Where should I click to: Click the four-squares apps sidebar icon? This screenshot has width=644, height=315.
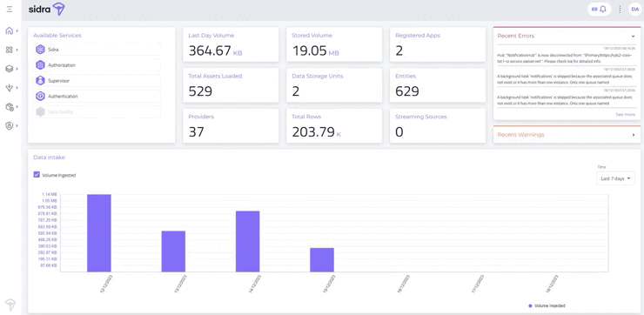coord(9,50)
